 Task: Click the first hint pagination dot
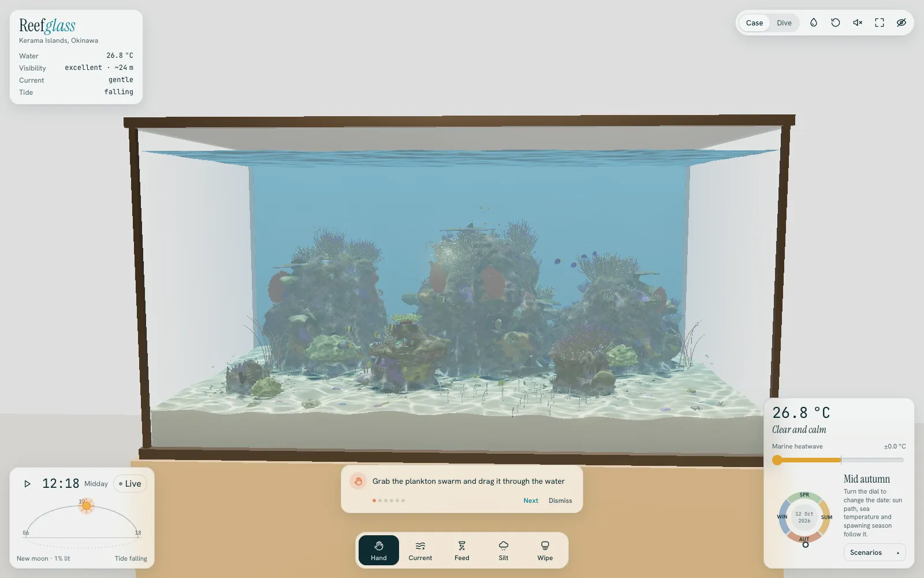[374, 501]
